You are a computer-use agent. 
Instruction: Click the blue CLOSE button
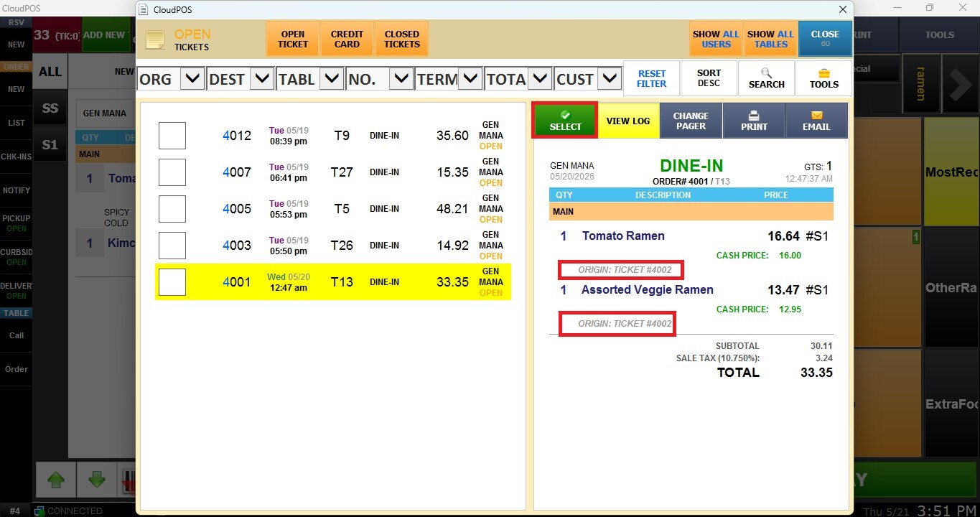(x=825, y=39)
